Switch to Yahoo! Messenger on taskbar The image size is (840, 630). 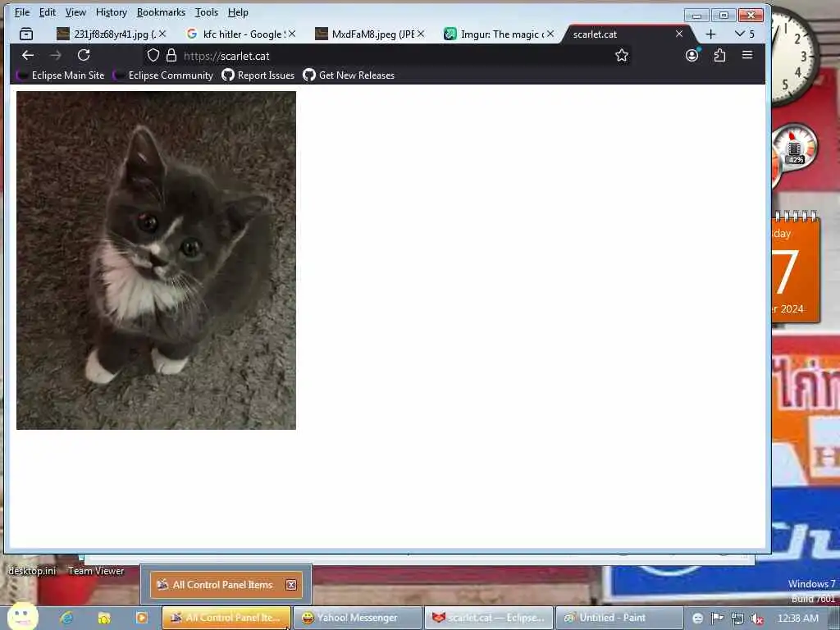(x=358, y=618)
